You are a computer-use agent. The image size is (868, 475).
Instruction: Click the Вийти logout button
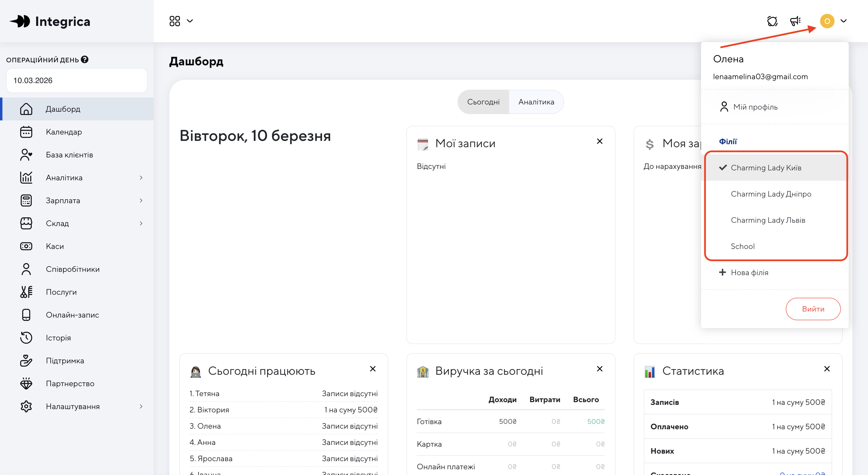(x=813, y=309)
